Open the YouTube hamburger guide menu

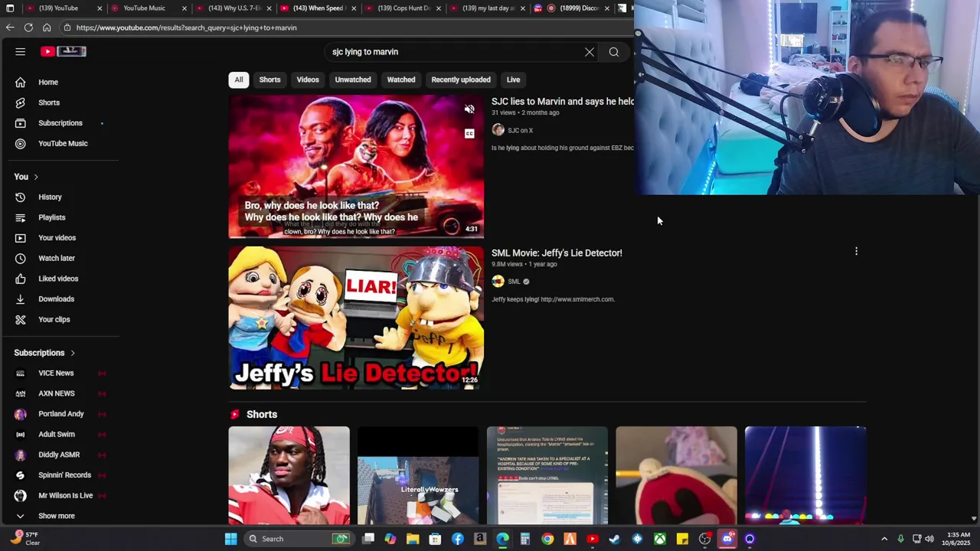click(21, 52)
